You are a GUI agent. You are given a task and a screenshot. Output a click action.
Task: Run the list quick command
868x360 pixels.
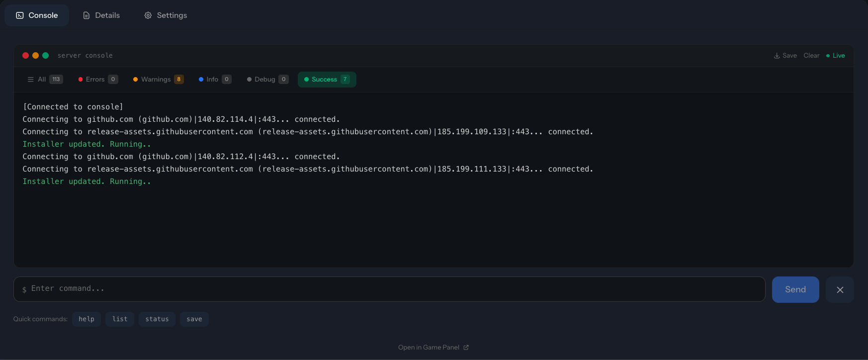[x=120, y=319]
